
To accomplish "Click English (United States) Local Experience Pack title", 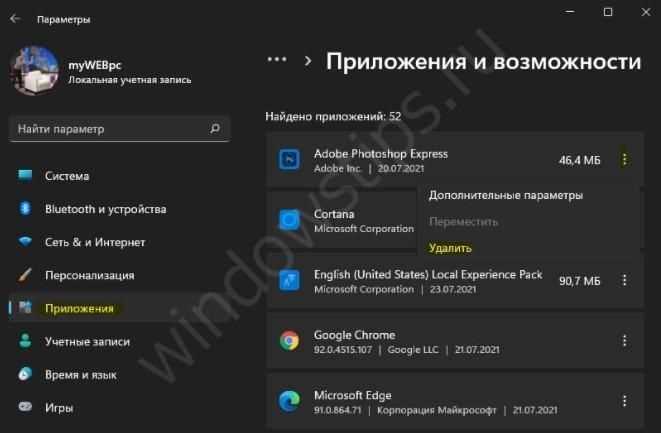I will coord(428,275).
